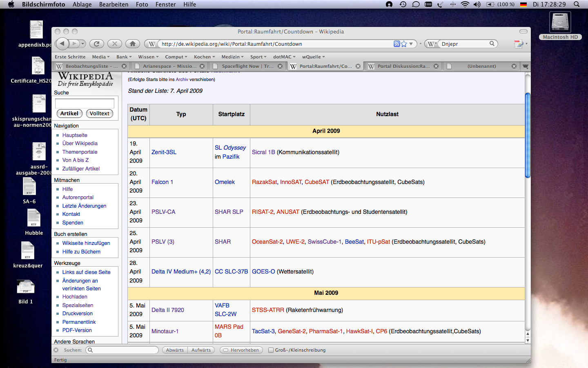
Task: Click the browser back button
Action: (62, 43)
